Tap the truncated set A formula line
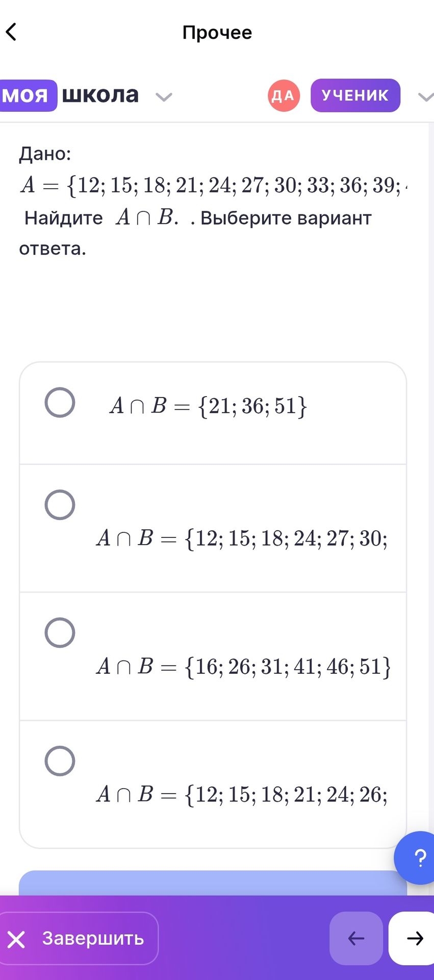 [214, 185]
